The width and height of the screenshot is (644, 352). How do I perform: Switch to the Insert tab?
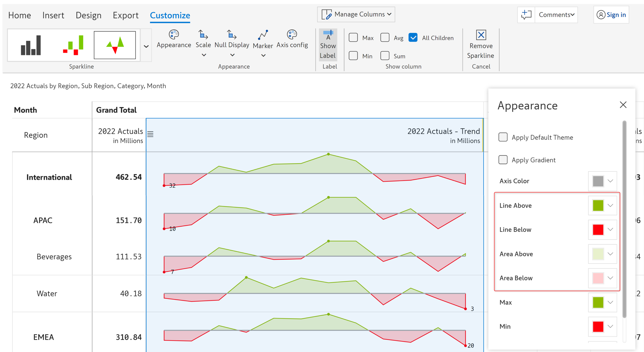[53, 15]
